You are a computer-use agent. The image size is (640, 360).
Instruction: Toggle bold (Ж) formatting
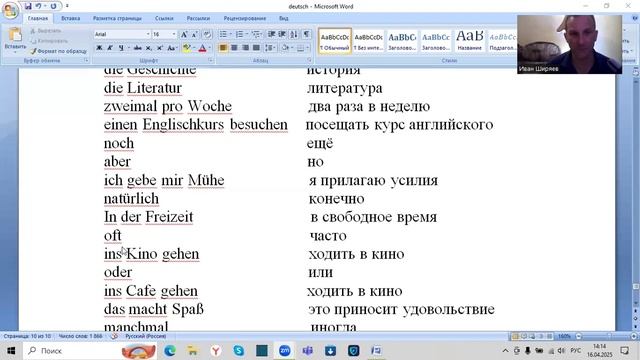(x=99, y=48)
